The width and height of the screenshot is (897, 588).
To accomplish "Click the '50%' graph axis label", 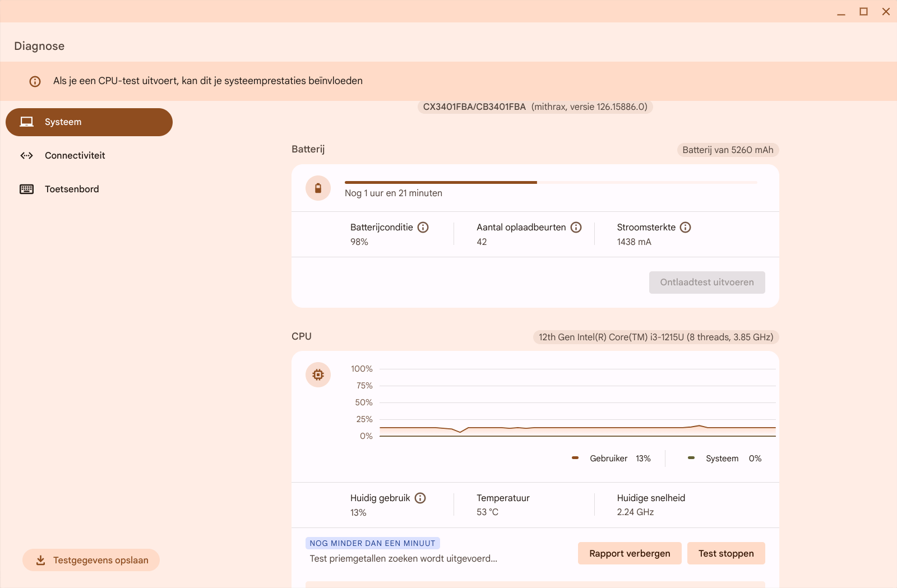I will 364,402.
